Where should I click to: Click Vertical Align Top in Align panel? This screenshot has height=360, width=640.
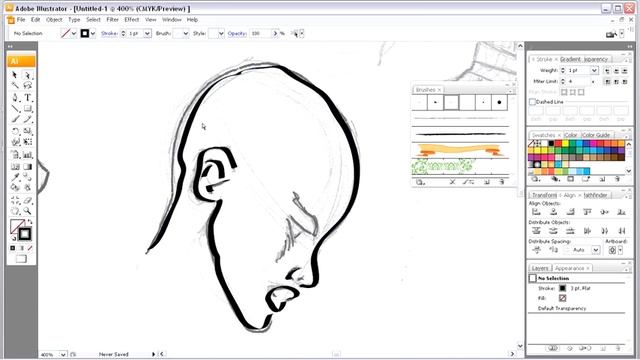[587, 211]
